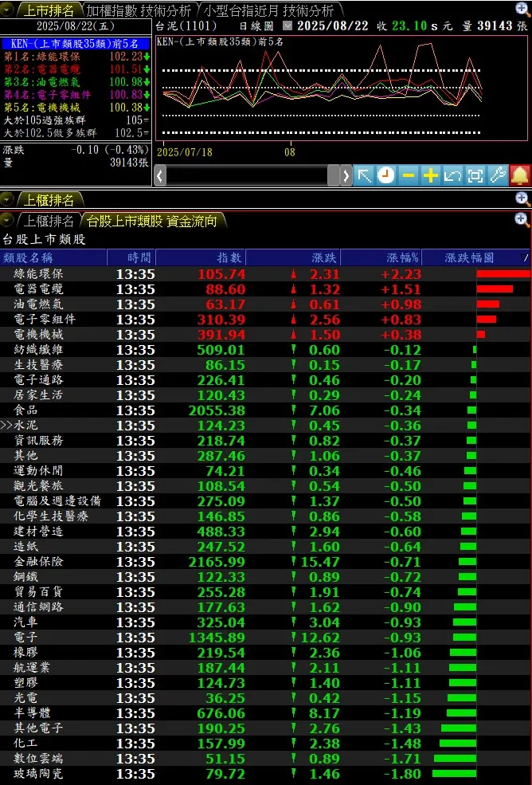This screenshot has height=785, width=532.
Task: Click 數位雲端 sector row
Action: [x=265, y=759]
